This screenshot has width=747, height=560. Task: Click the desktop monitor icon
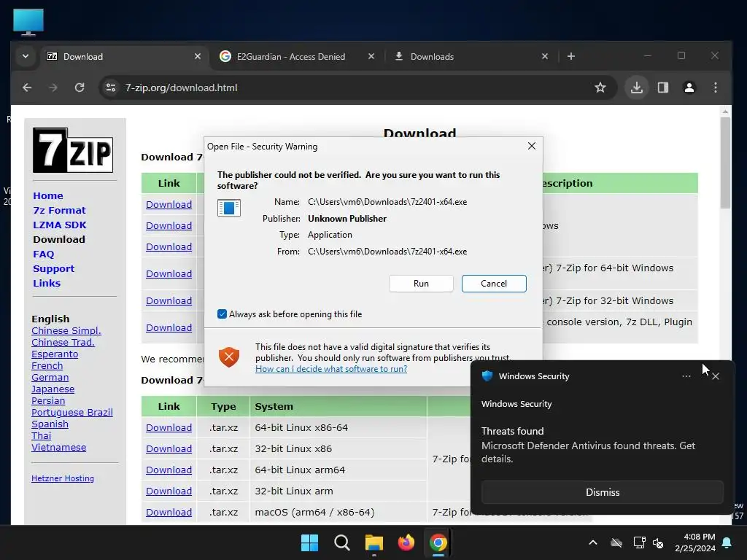(x=28, y=22)
